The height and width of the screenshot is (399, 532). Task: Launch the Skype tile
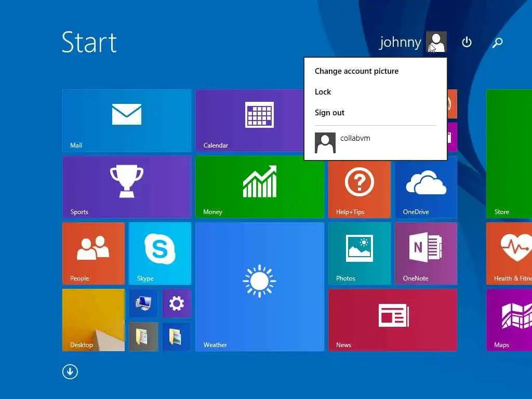(160, 254)
